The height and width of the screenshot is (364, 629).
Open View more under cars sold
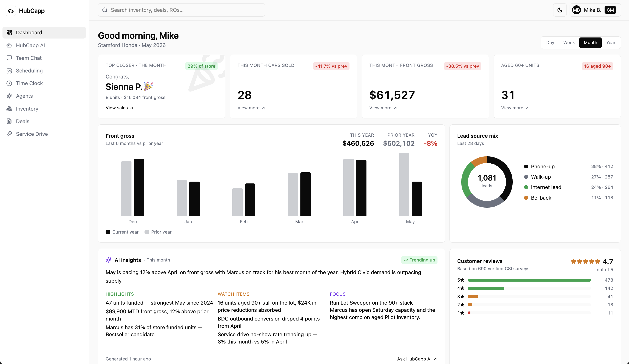pos(251,108)
